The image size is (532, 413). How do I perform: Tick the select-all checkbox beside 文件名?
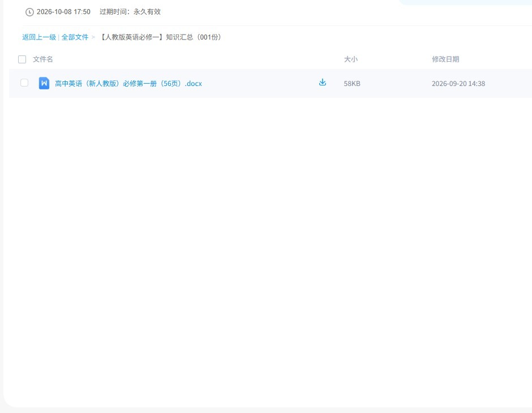pos(22,59)
